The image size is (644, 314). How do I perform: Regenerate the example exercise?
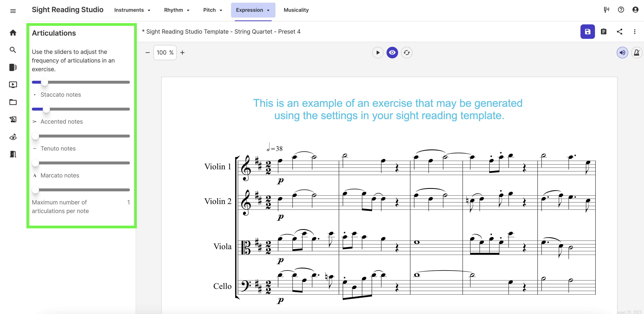click(407, 53)
